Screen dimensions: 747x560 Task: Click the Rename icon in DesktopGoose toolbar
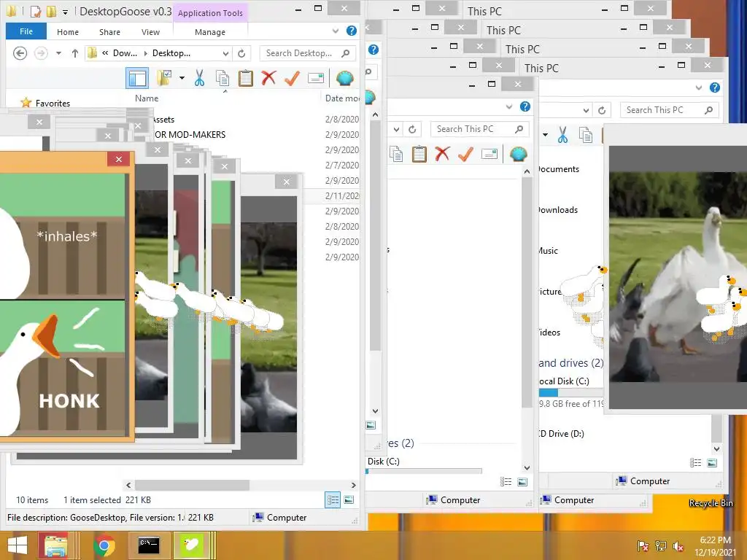coord(315,78)
